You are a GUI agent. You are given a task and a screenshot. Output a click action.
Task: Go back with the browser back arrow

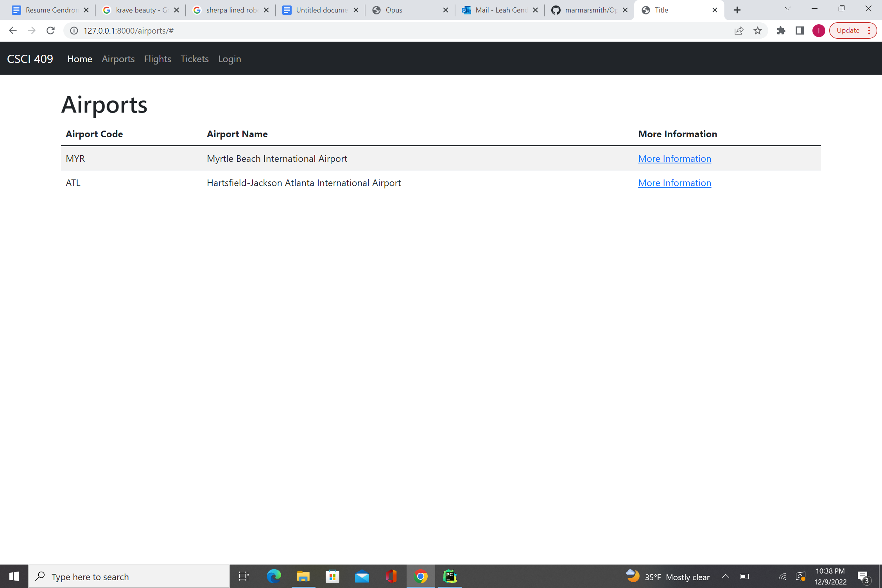(x=13, y=30)
